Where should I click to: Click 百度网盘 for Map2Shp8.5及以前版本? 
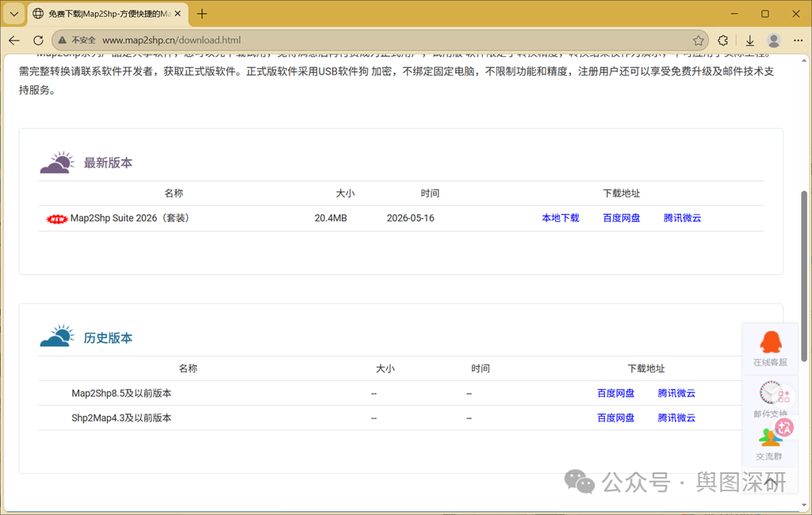pos(615,393)
